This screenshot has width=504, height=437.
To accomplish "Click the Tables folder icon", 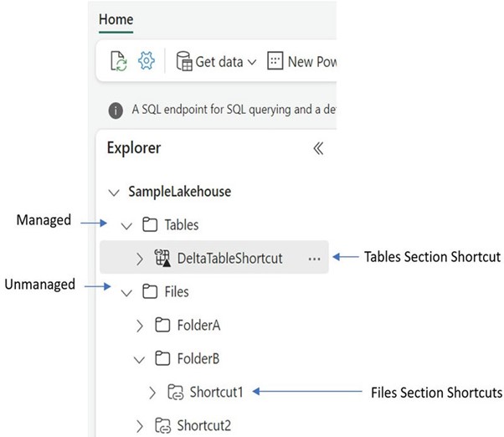I will click(x=150, y=224).
